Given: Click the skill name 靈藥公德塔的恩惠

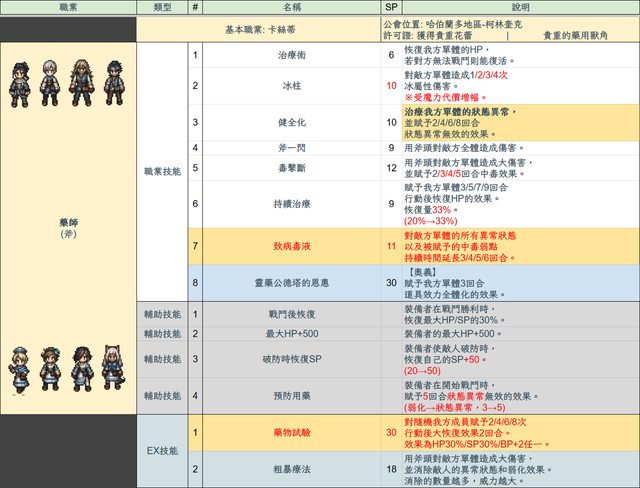Looking at the screenshot, I should pyautogui.click(x=291, y=283).
